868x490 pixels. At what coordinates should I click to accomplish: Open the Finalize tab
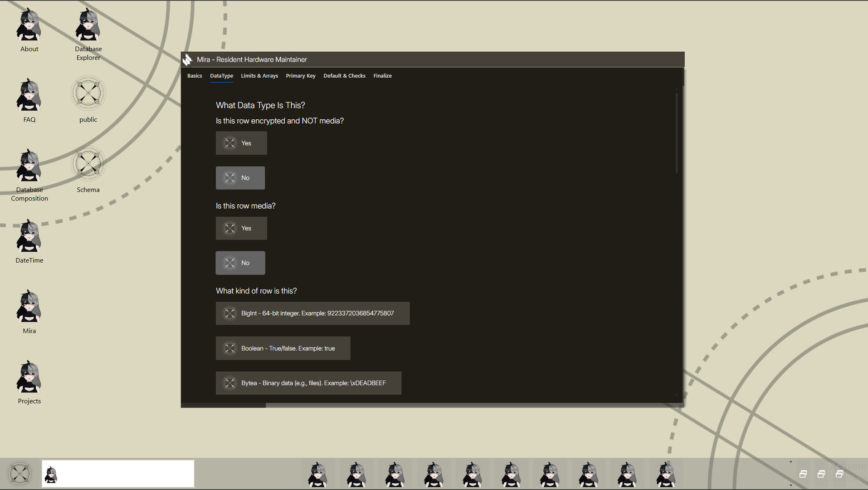pos(382,76)
